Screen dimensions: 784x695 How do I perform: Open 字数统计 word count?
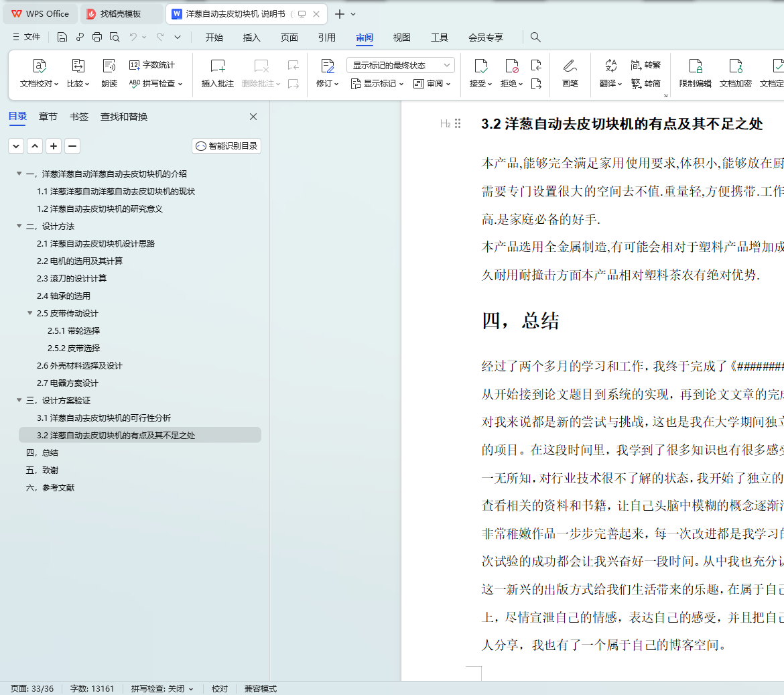(152, 65)
